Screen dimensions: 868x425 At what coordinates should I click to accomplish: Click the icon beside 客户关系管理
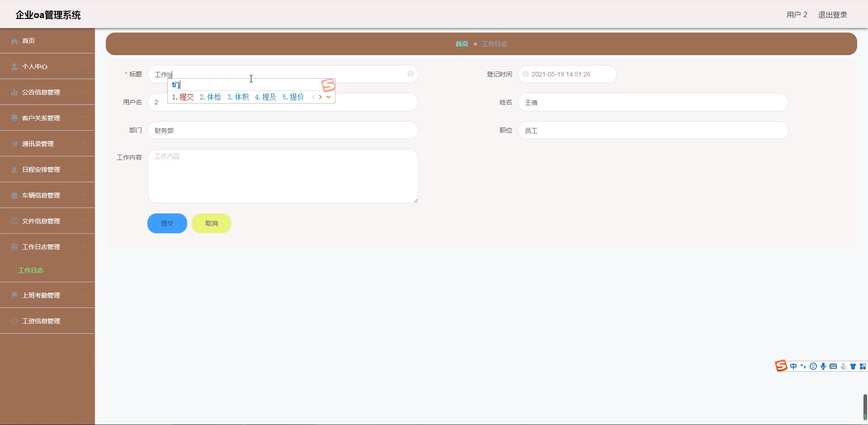pos(14,118)
